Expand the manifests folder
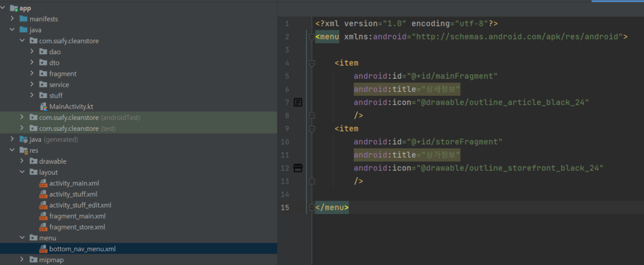Viewport: 644px width, 265px height. (13, 19)
